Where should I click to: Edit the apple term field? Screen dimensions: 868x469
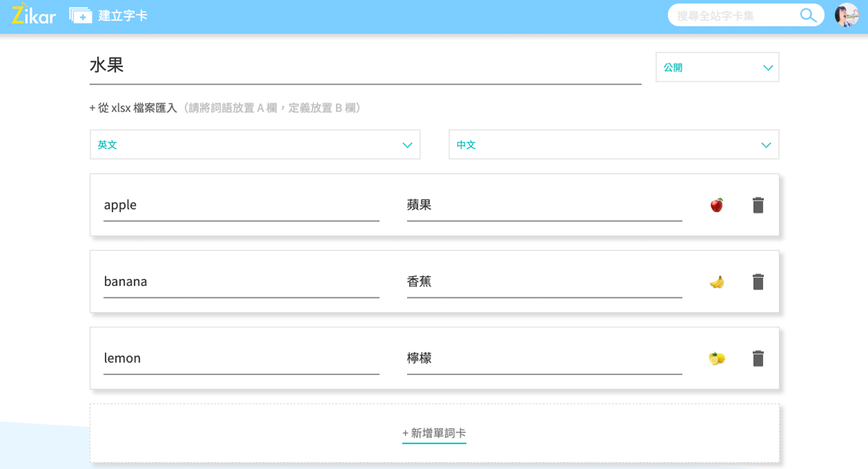click(242, 206)
